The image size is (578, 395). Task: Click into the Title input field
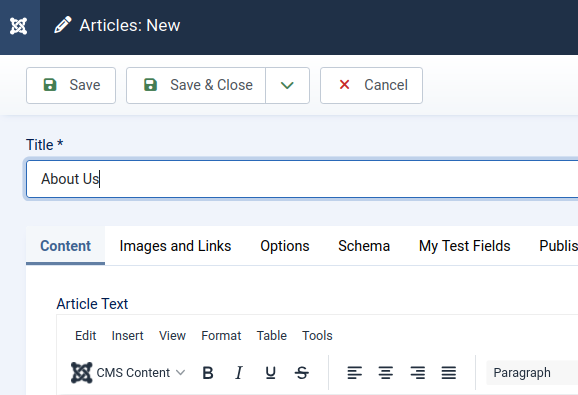302,179
